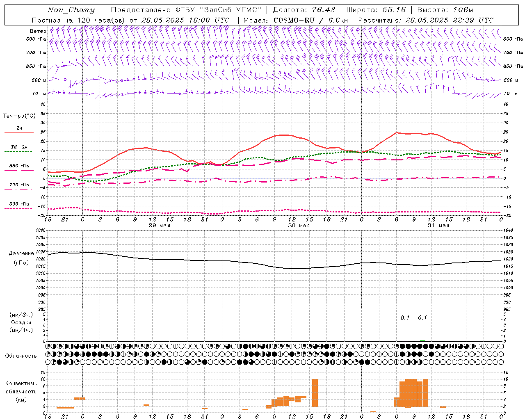
Task: Click the 29 мая date label
Action: [160, 226]
